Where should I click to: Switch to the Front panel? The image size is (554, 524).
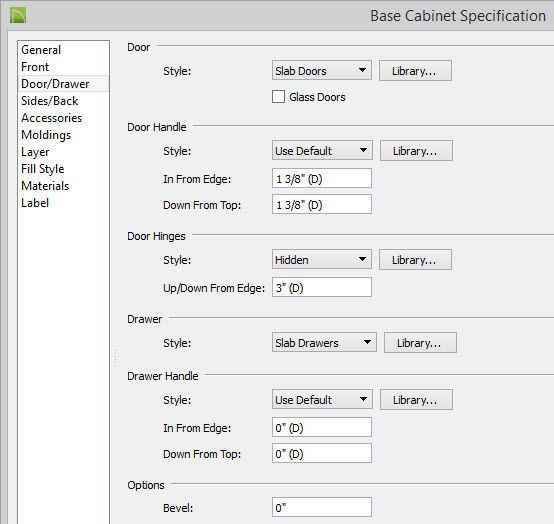tap(35, 67)
